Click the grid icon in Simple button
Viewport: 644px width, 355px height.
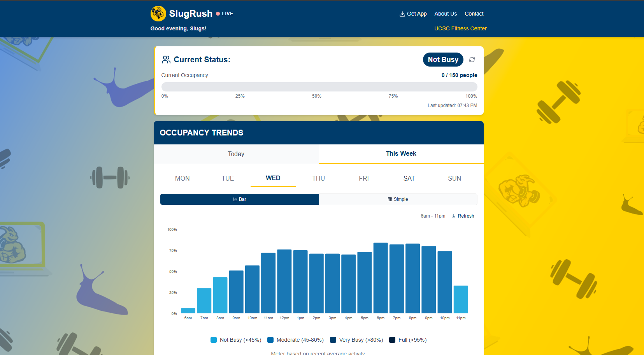point(390,199)
